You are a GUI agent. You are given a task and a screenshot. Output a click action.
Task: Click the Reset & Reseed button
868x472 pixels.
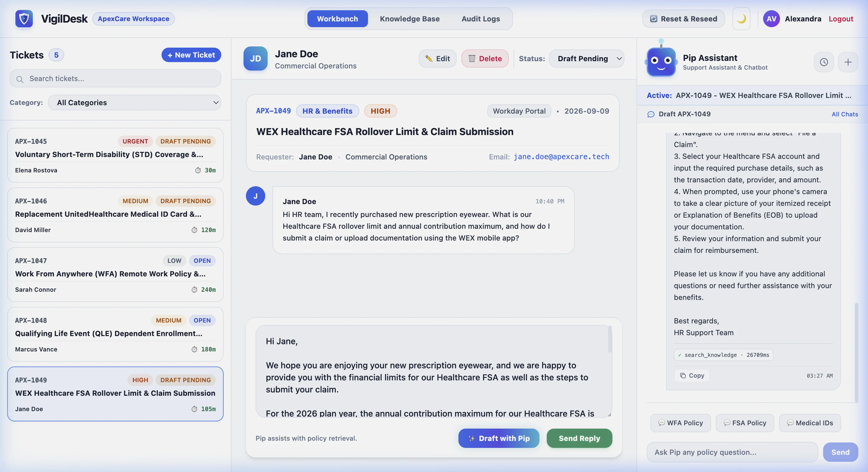coord(683,18)
